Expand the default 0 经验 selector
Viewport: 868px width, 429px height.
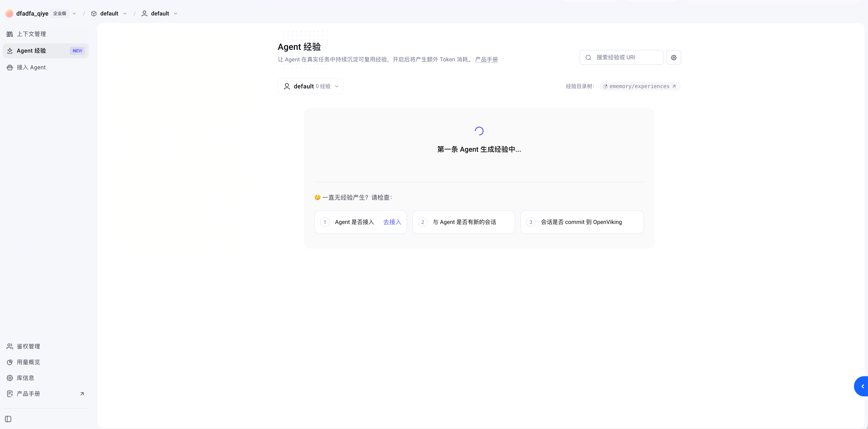click(x=311, y=86)
